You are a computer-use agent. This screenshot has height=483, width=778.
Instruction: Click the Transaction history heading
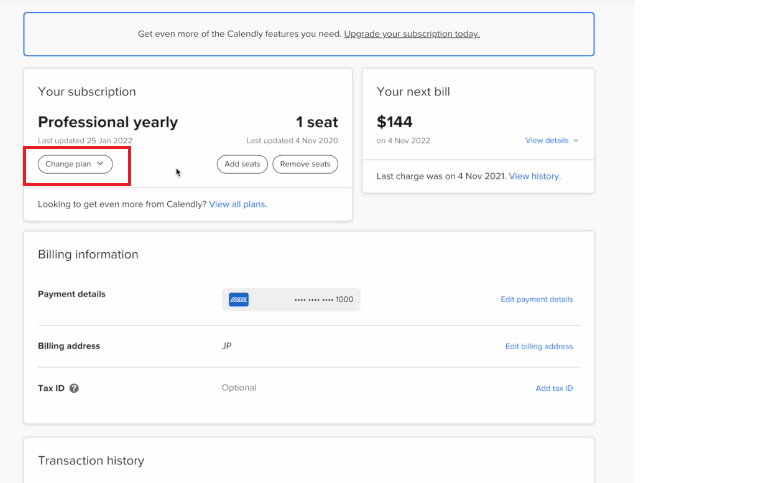pyautogui.click(x=91, y=461)
